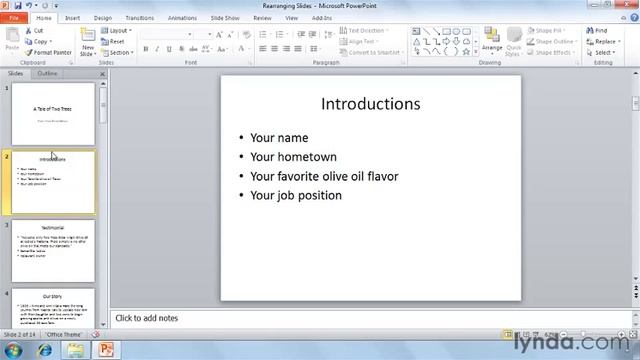This screenshot has width=640, height=360.
Task: Select the five-point star shape
Action: (x=466, y=52)
